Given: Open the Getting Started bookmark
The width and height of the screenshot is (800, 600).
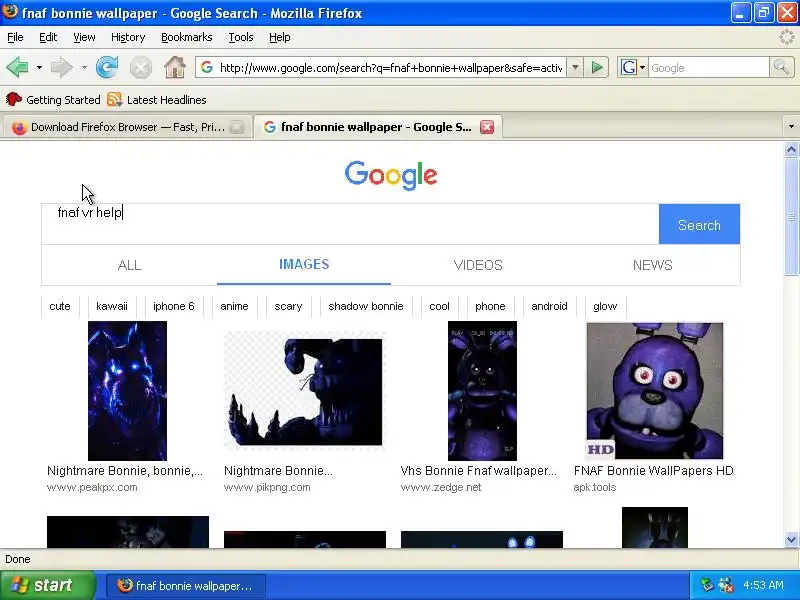Looking at the screenshot, I should click(53, 99).
